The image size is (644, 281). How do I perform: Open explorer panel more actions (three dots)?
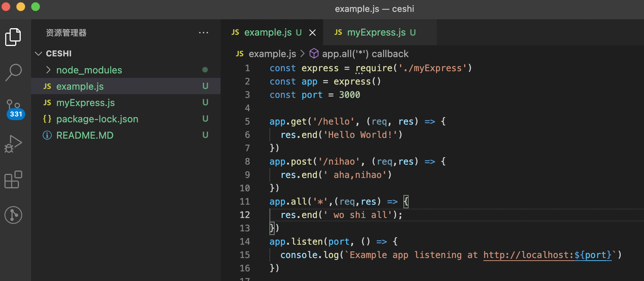[x=204, y=33]
